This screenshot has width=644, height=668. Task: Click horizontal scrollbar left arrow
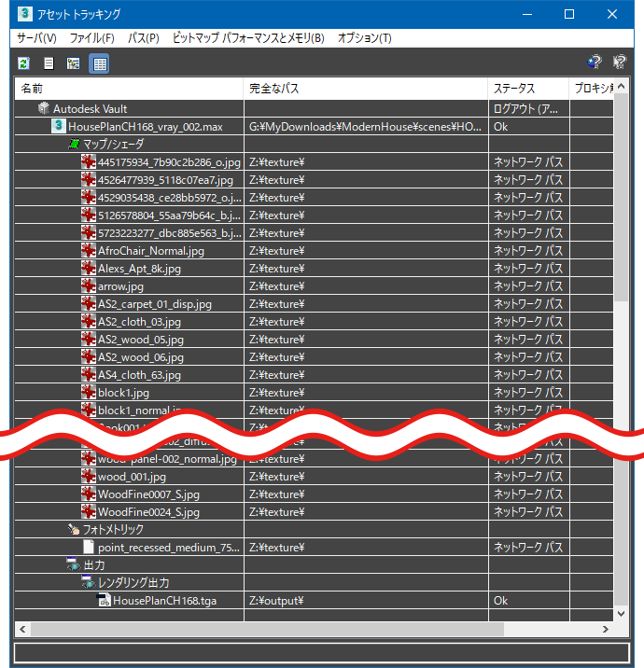coord(22,629)
